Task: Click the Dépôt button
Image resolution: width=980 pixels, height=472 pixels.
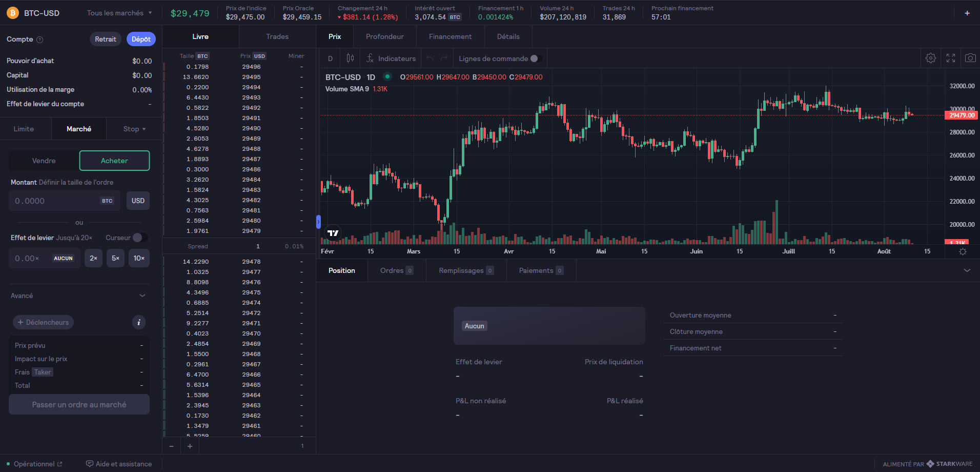Action: [x=141, y=39]
